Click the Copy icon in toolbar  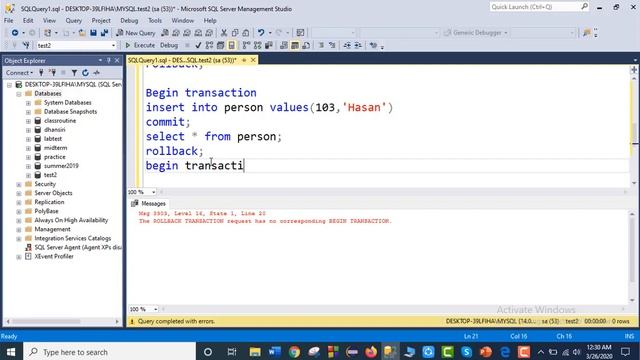click(235, 33)
